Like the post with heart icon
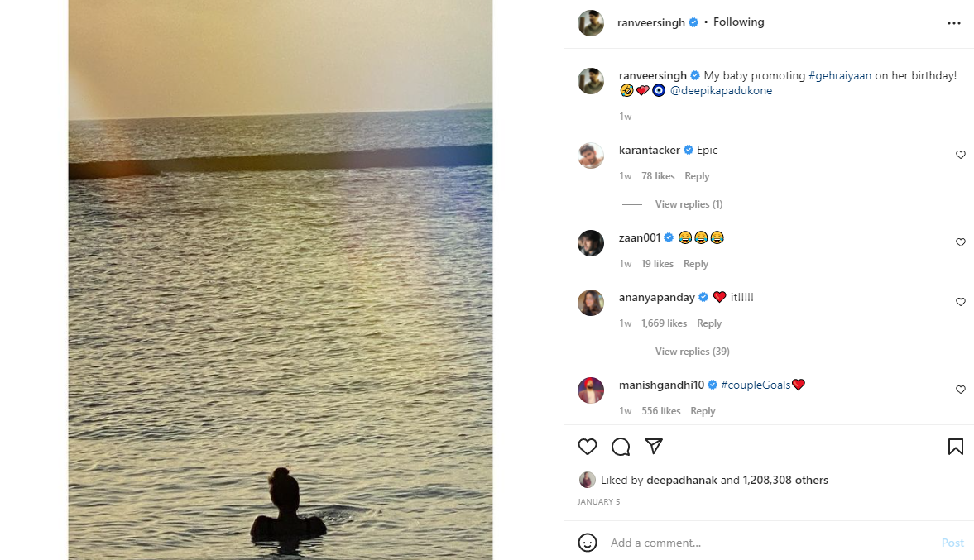The width and height of the screenshot is (974, 560). point(587,447)
